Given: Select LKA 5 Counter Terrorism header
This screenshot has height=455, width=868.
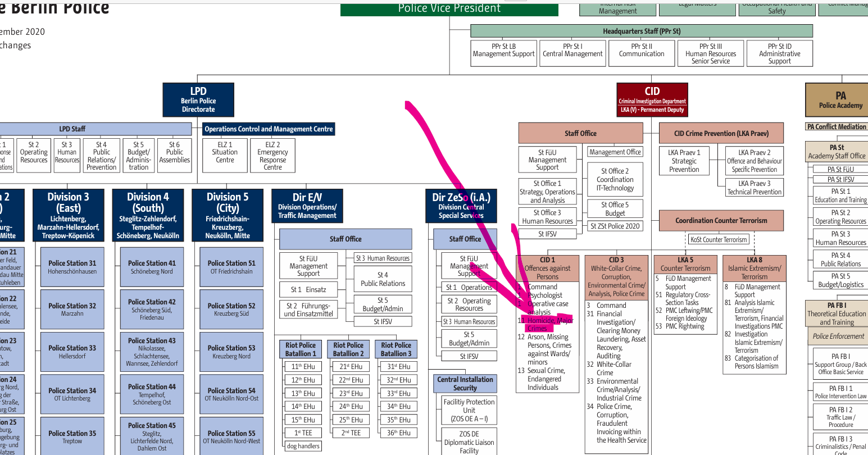Looking at the screenshot, I should click(x=685, y=264).
